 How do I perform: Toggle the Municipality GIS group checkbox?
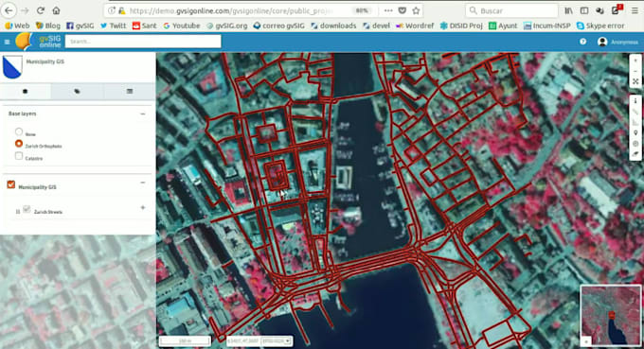(x=11, y=185)
